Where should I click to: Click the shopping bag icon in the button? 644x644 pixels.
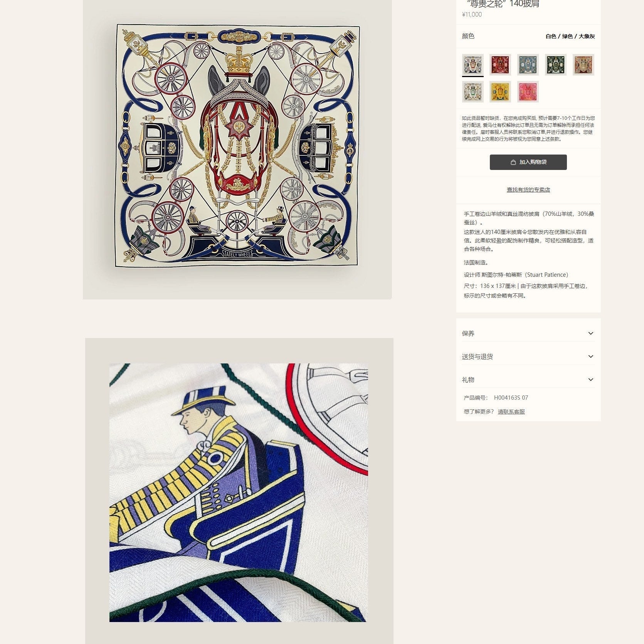[513, 162]
